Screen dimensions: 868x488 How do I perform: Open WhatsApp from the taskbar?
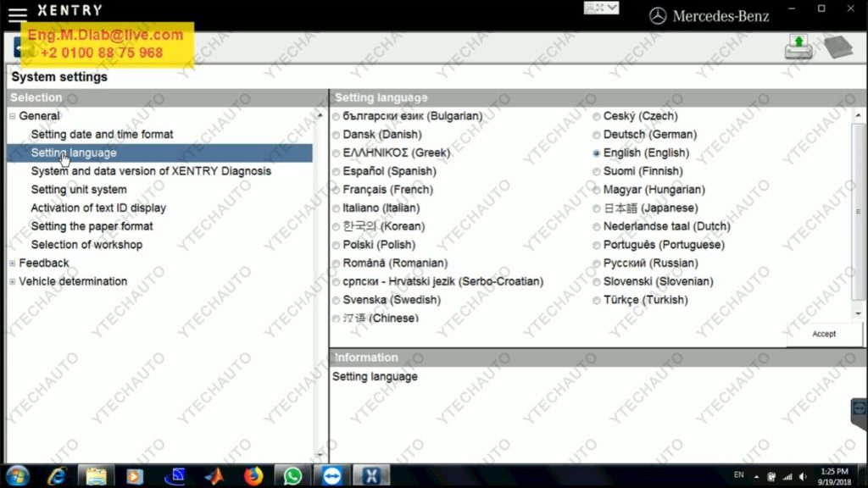coord(292,475)
